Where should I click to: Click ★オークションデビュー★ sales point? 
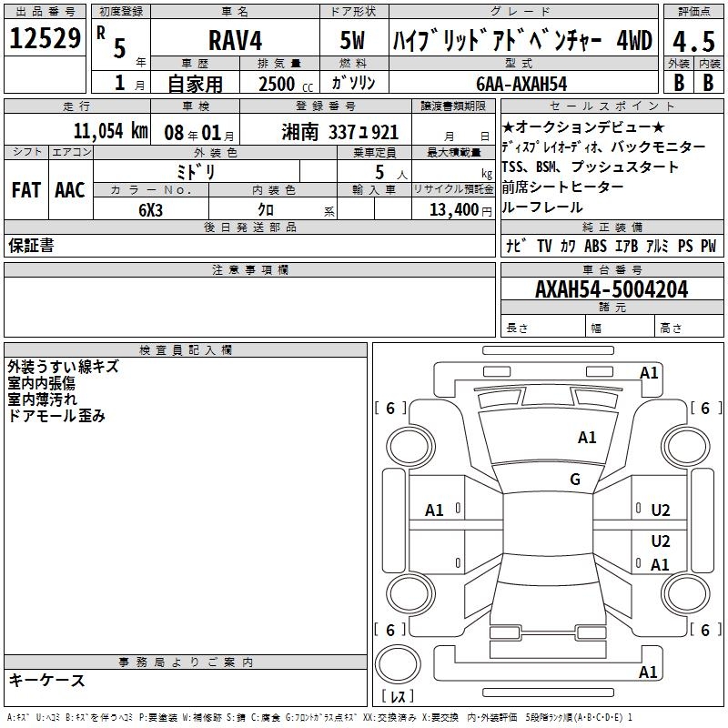point(583,126)
